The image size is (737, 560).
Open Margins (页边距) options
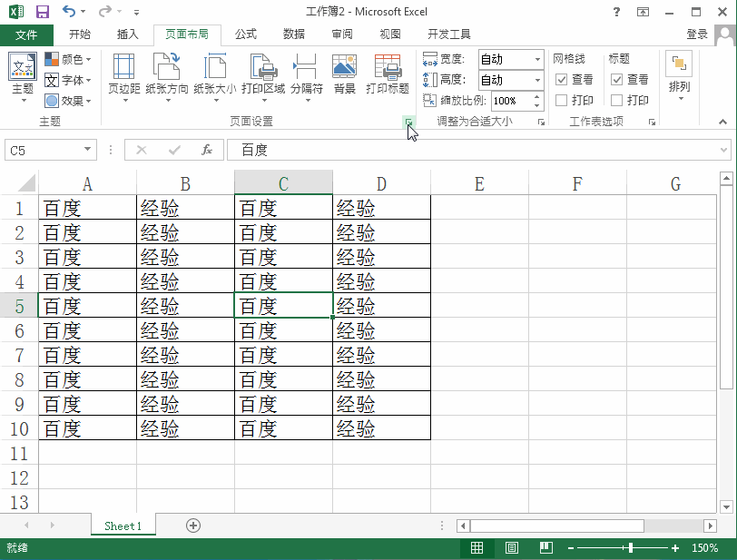point(124,78)
